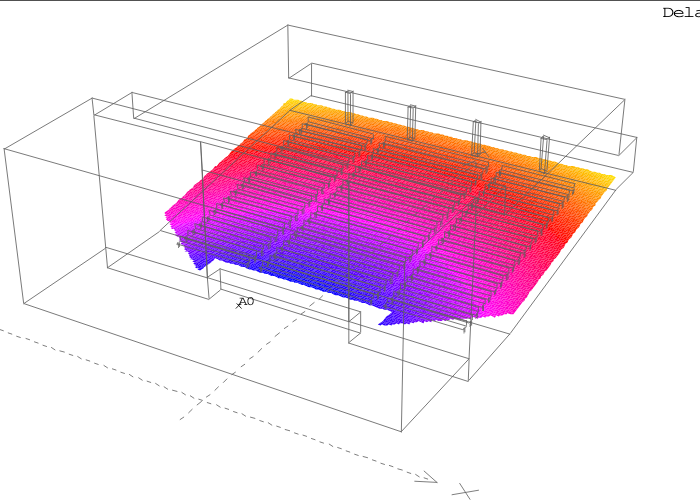Click the dashed axis arrowhead
This screenshot has width=700, height=502.
click(428, 478)
